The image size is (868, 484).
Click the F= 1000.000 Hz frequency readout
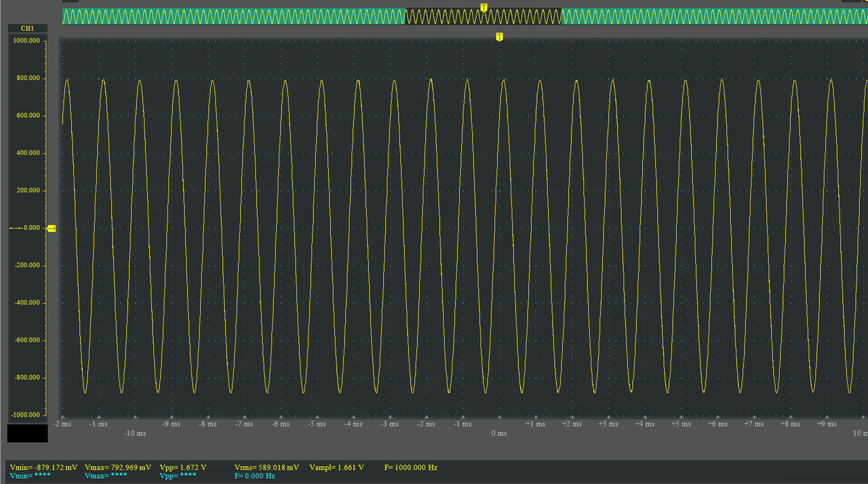pyautogui.click(x=411, y=468)
